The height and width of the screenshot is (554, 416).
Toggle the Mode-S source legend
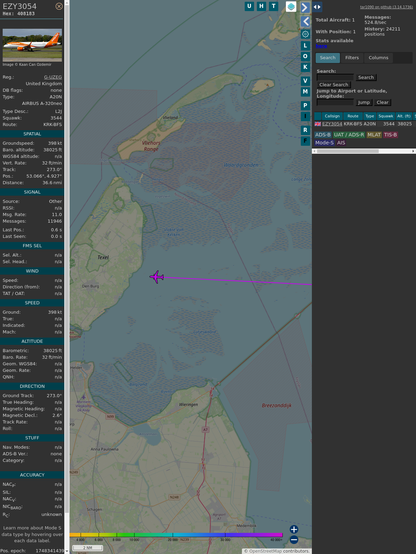coord(324,143)
